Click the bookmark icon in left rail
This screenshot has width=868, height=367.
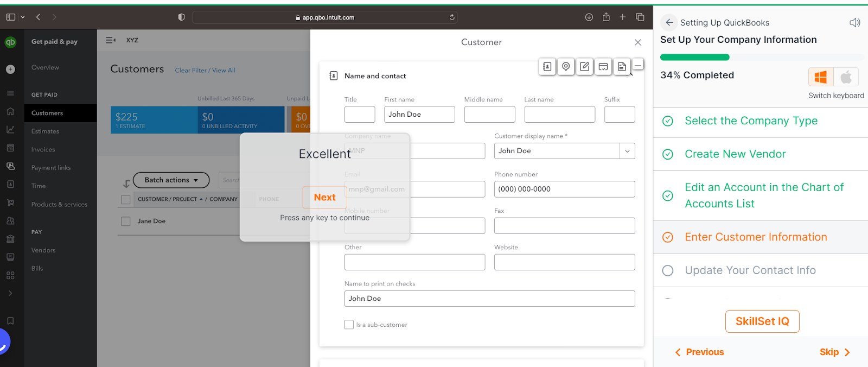coord(10,321)
